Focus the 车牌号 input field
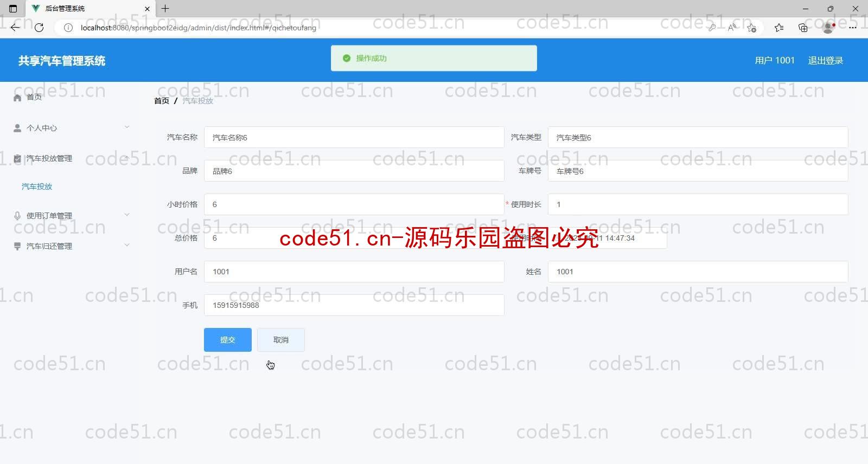Viewport: 868px width, 464px height. (698, 171)
